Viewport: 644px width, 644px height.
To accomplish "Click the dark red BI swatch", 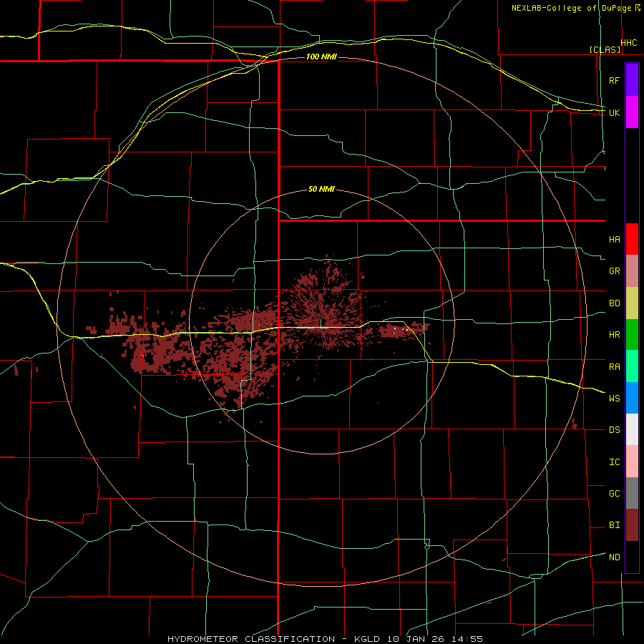I will [632, 525].
